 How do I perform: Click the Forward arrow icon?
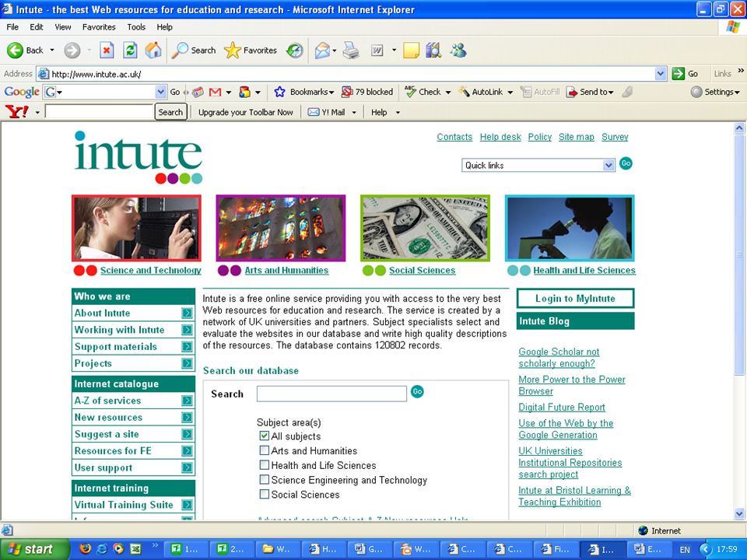72,50
